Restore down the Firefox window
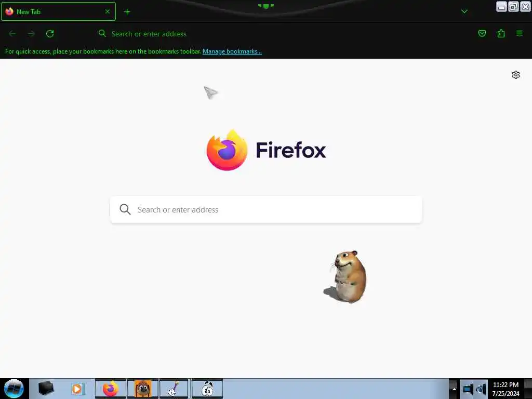Image resolution: width=532 pixels, height=399 pixels. pyautogui.click(x=513, y=6)
